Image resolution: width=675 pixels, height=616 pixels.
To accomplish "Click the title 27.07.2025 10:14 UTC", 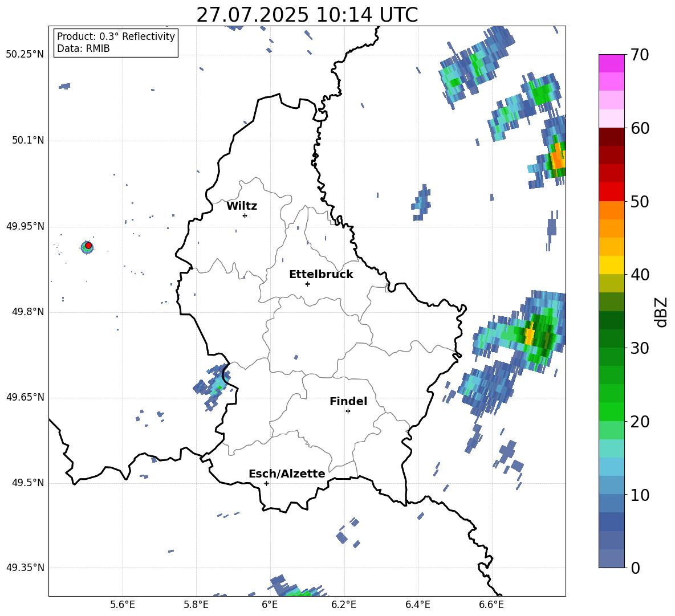I will (x=307, y=15).
